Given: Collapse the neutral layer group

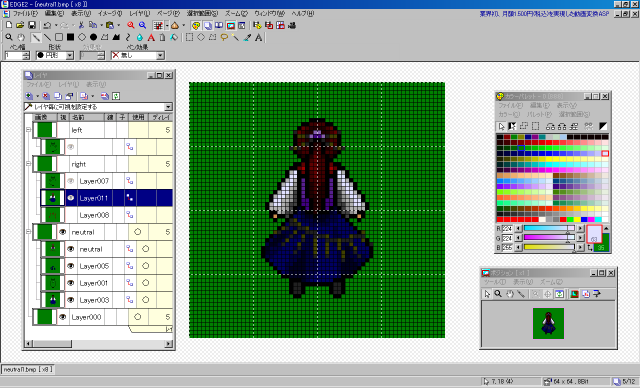Looking at the screenshot, I should [x=28, y=232].
